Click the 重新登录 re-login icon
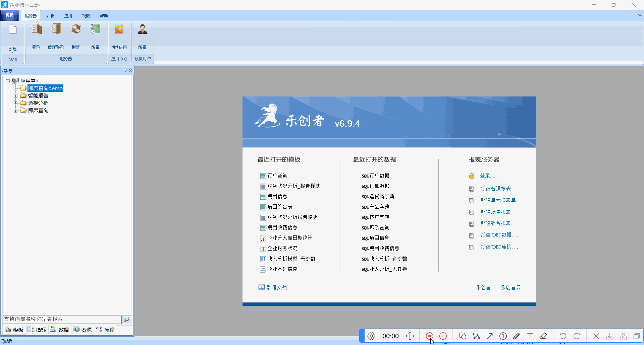 (x=56, y=29)
